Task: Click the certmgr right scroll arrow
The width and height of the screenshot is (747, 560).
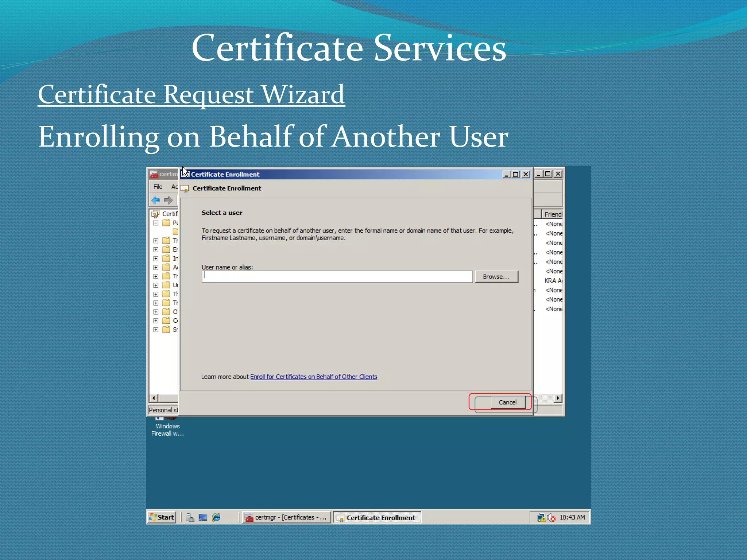Action: [x=558, y=398]
